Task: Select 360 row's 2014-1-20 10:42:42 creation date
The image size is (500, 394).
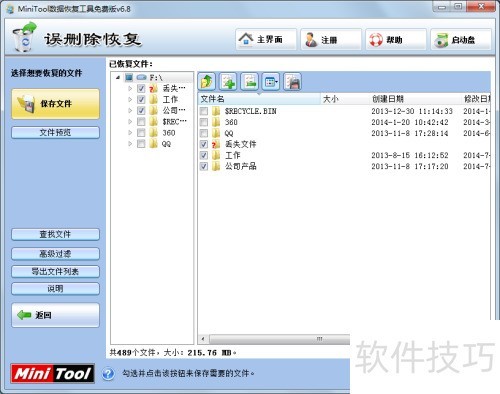Action: point(410,122)
